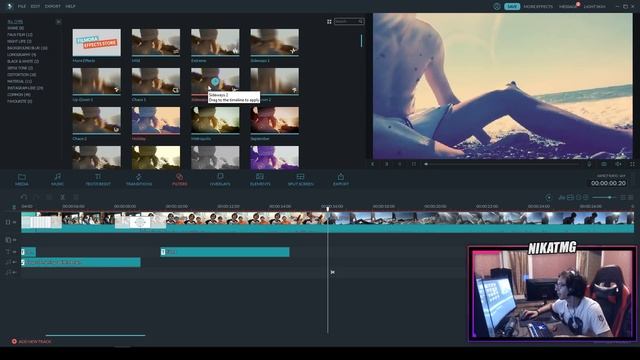Click the preview timecode 00:00:00.20 field
The image size is (640, 360).
click(x=608, y=183)
